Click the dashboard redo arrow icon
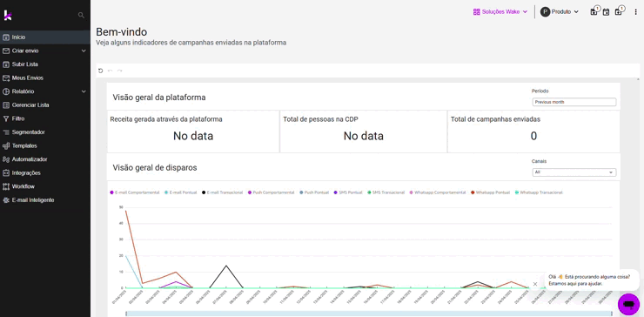644x317 pixels. point(119,71)
